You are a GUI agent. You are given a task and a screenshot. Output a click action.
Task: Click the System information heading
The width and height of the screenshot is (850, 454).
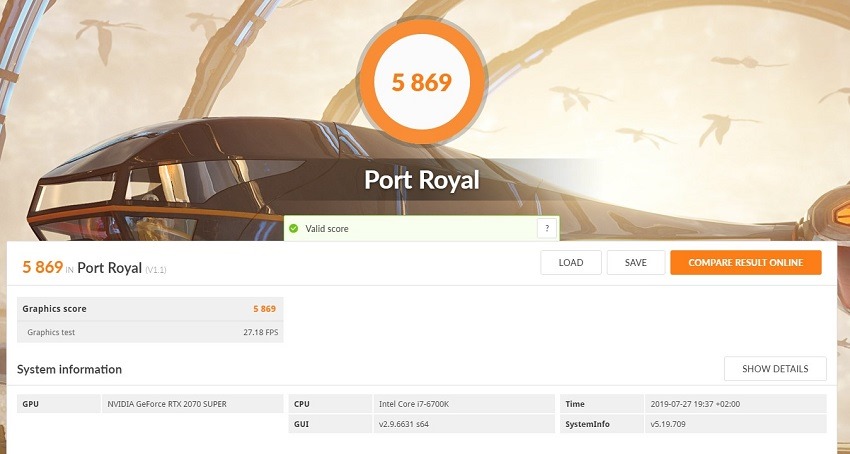pyautogui.click(x=69, y=369)
